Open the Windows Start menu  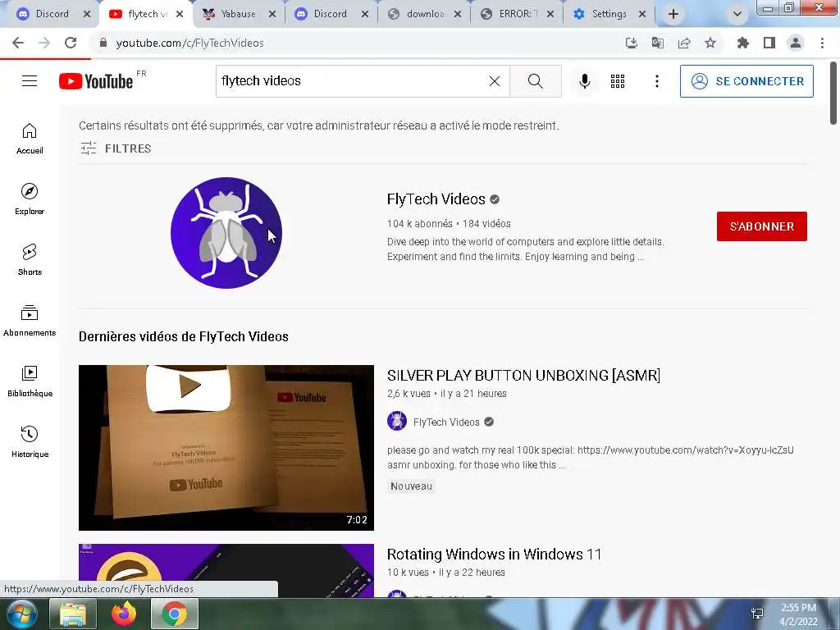(21, 614)
